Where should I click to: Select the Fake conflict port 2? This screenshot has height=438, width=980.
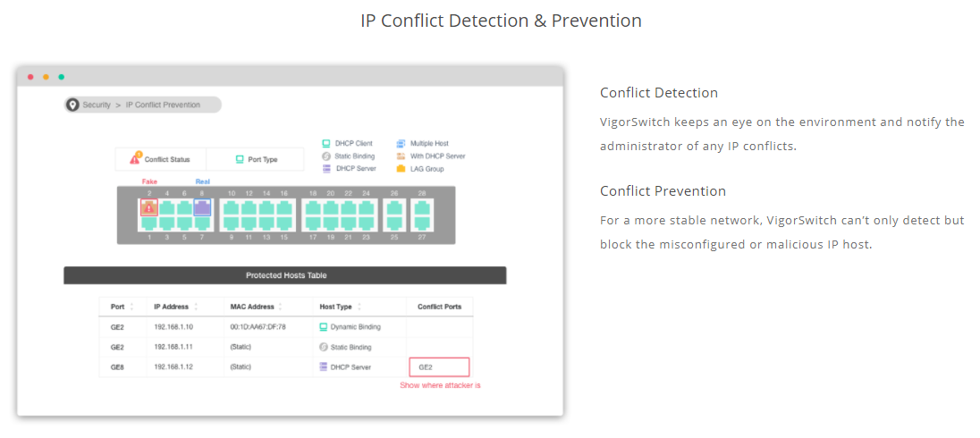[148, 207]
